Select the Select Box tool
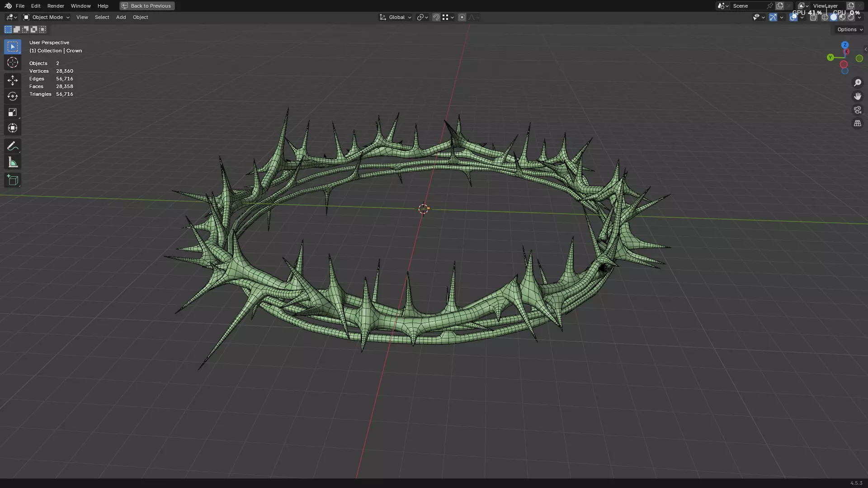Viewport: 868px width, 488px height. [13, 47]
